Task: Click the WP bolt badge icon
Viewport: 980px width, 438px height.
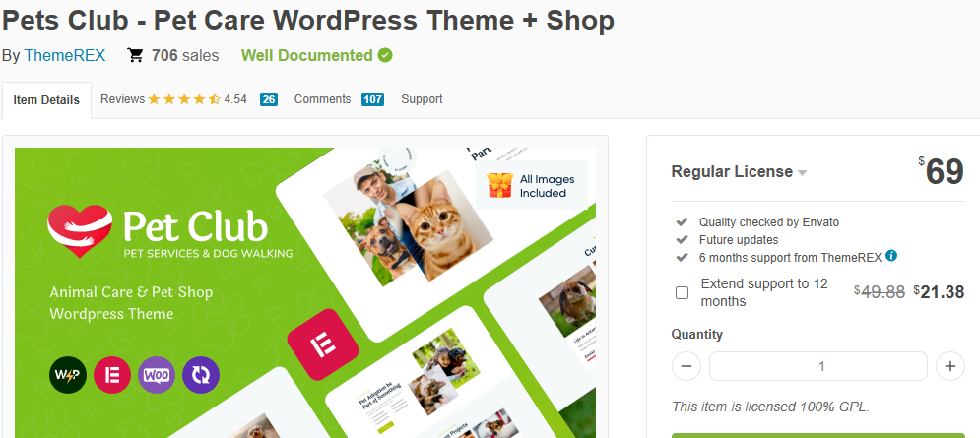Action: (68, 375)
